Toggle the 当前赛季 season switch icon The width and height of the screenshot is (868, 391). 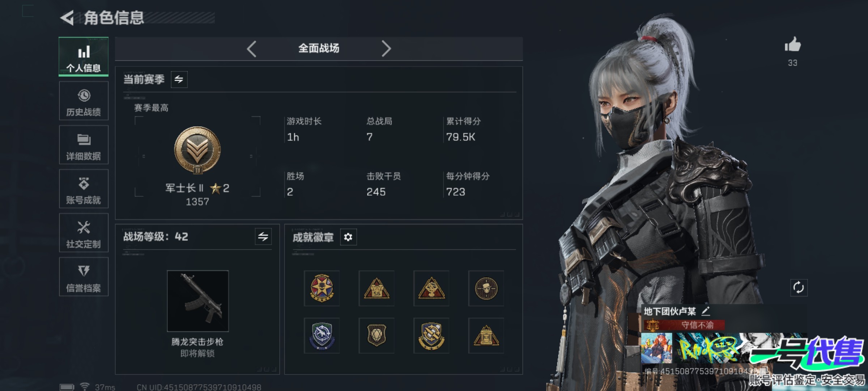(179, 79)
